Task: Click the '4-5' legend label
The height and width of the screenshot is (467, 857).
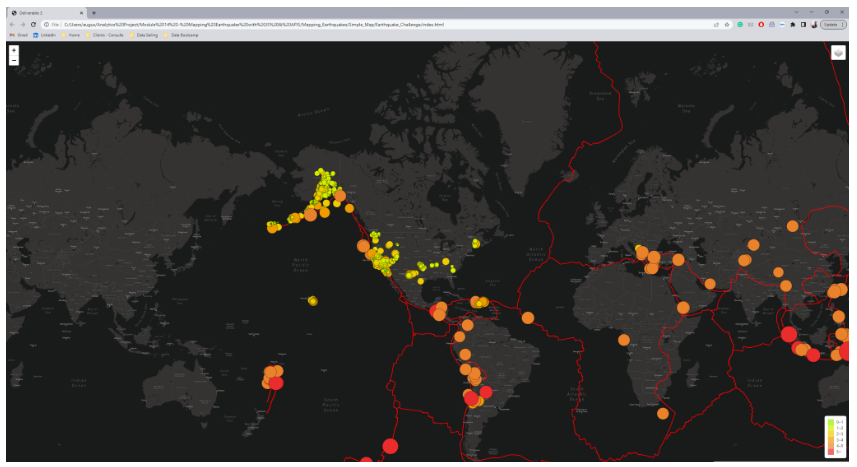Action: pyautogui.click(x=840, y=446)
